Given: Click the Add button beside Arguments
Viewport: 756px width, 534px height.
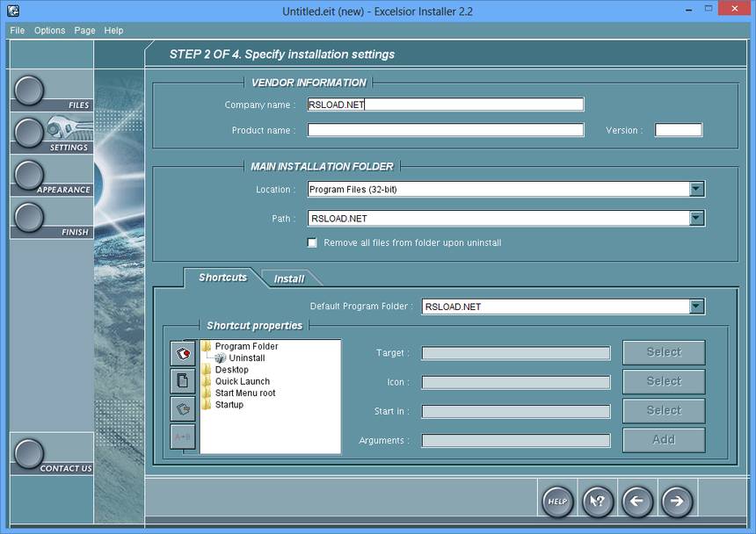Looking at the screenshot, I should 664,440.
